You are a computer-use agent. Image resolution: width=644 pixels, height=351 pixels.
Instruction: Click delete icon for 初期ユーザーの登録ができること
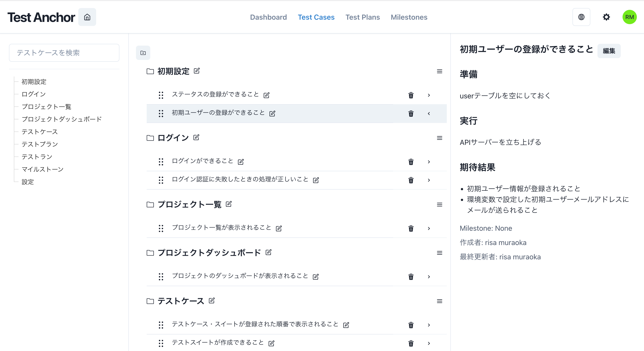pyautogui.click(x=411, y=113)
